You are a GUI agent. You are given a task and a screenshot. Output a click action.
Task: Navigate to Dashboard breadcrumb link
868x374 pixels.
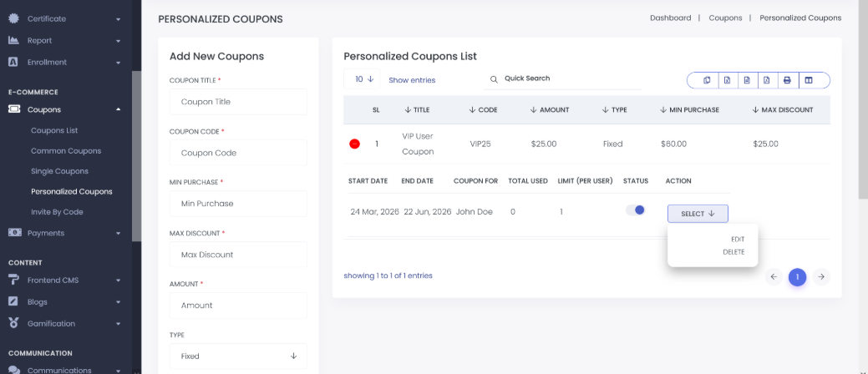670,18
